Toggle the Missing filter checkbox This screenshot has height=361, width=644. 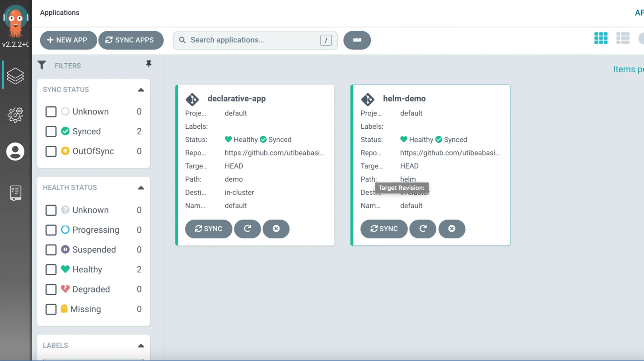[51, 309]
